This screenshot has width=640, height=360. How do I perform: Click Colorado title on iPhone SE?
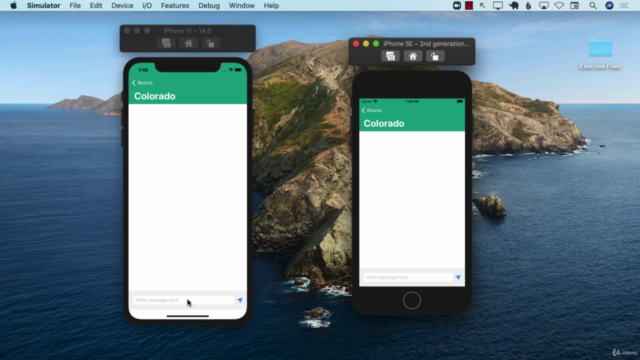click(384, 124)
